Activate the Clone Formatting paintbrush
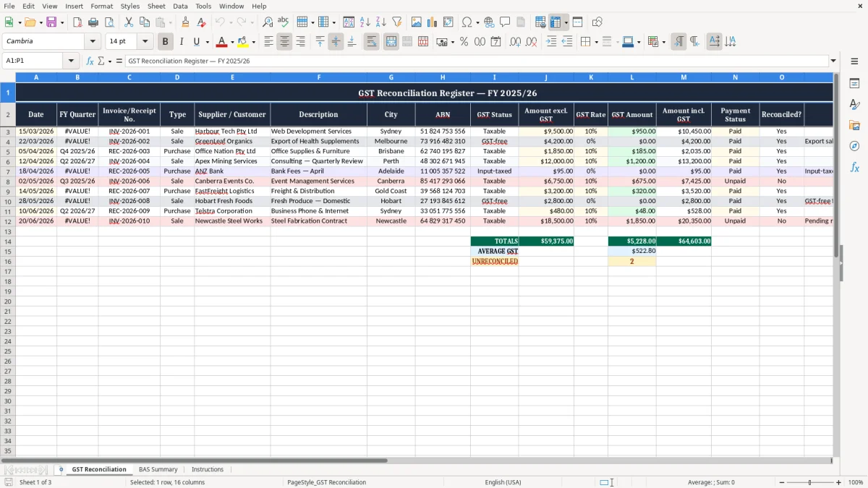The width and height of the screenshot is (868, 488). (x=185, y=22)
